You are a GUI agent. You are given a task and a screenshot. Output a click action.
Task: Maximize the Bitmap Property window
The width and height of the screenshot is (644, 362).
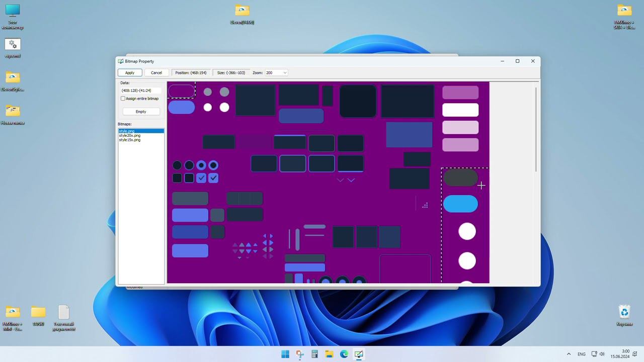click(x=517, y=61)
